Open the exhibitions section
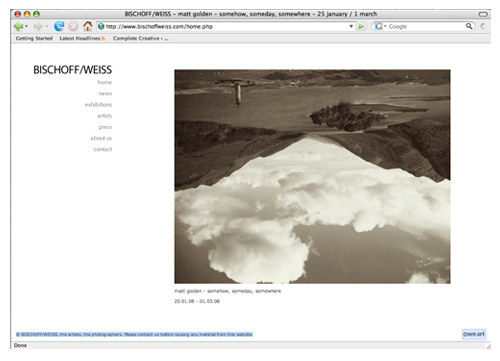Image resolution: width=500 pixels, height=361 pixels. tap(98, 105)
